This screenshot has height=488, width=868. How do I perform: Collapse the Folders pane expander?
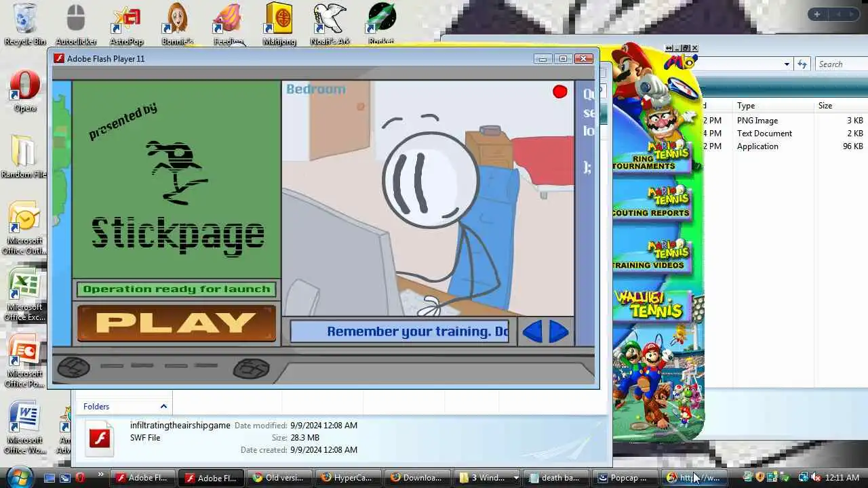click(163, 407)
